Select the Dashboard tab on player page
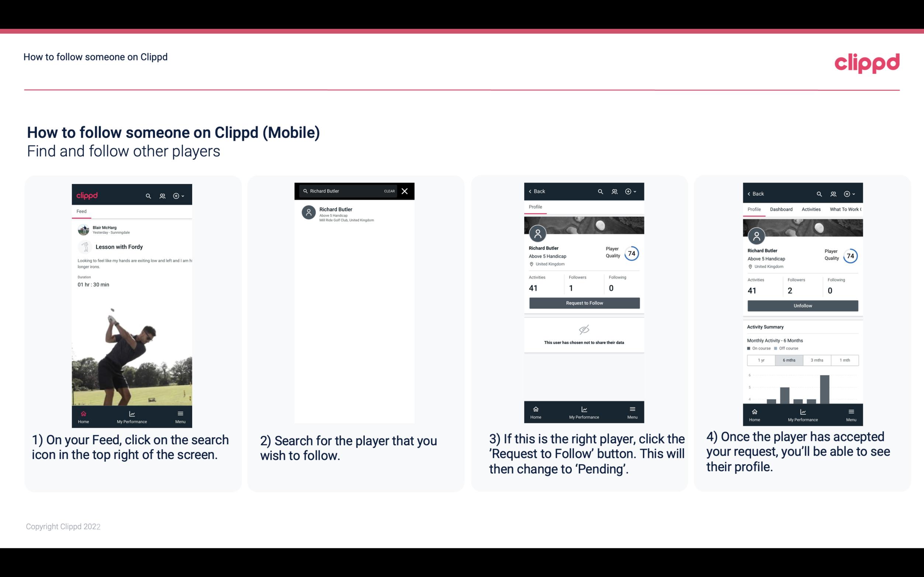 (781, 209)
